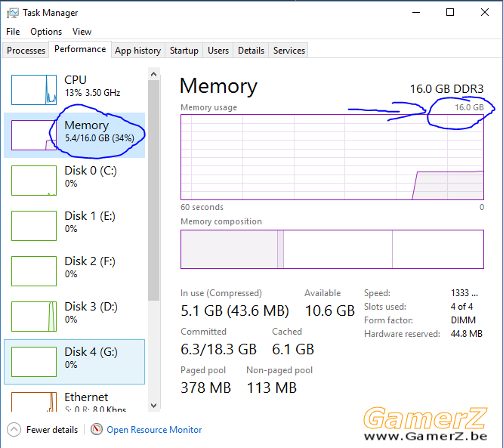Viewport: 503px width, 448px height.
Task: Open Disk 0 (C:) performance graph
Action: 34,181
